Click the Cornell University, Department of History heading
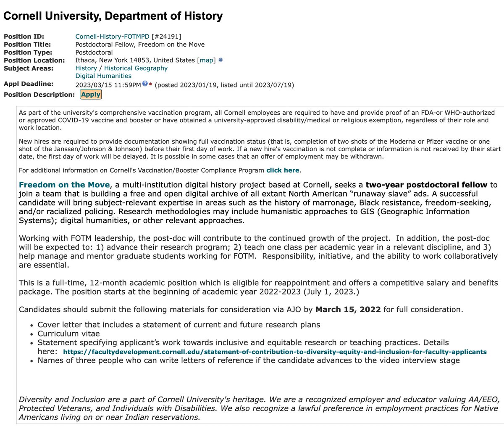 tap(113, 16)
